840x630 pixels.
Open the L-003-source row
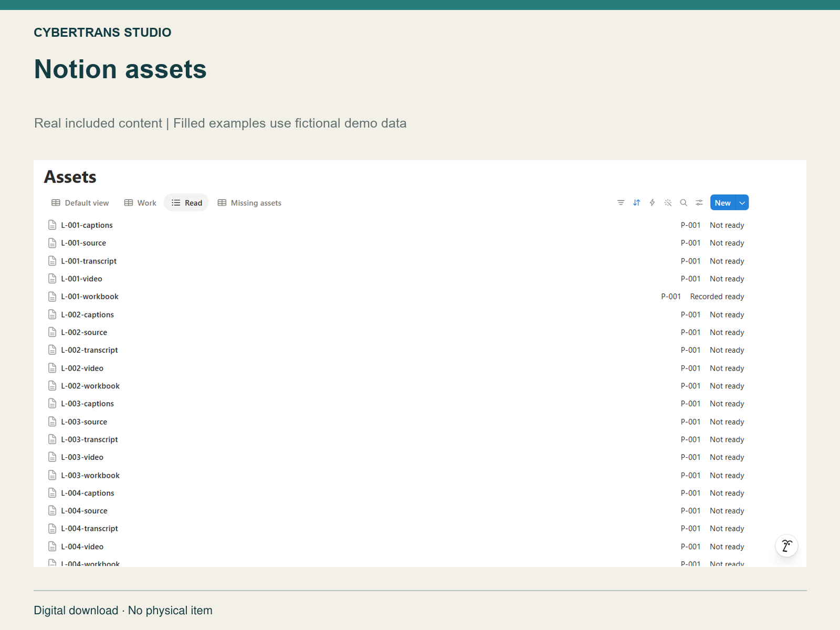pyautogui.click(x=397, y=422)
